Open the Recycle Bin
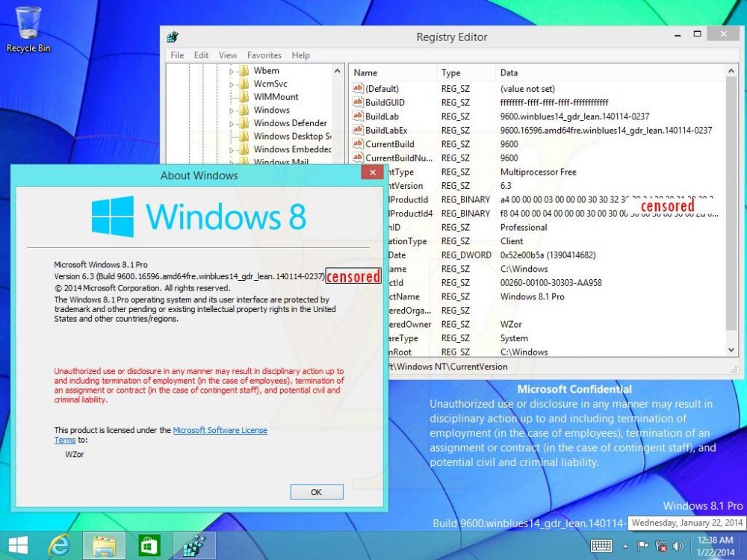The height and width of the screenshot is (560, 747). coord(28,22)
